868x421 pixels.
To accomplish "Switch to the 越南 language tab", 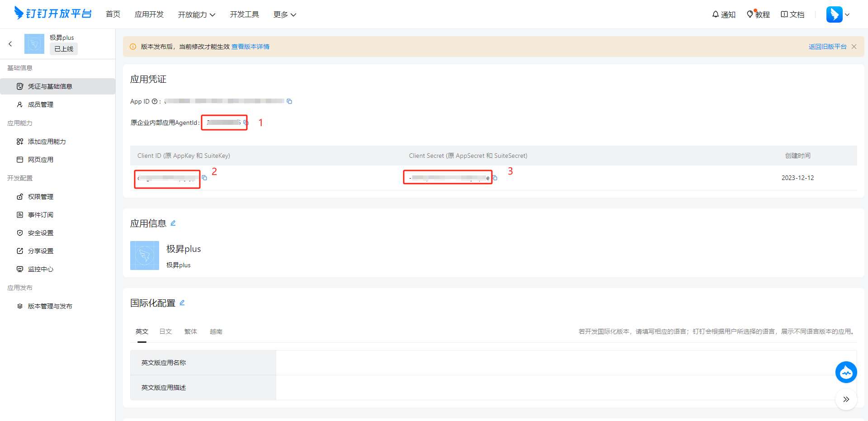I will coord(216,331).
